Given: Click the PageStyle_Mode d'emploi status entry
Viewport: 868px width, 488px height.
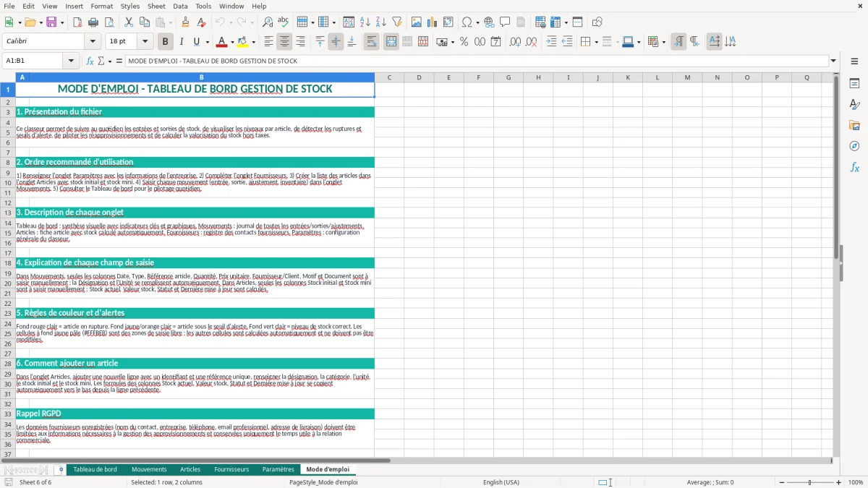Looking at the screenshot, I should point(323,482).
